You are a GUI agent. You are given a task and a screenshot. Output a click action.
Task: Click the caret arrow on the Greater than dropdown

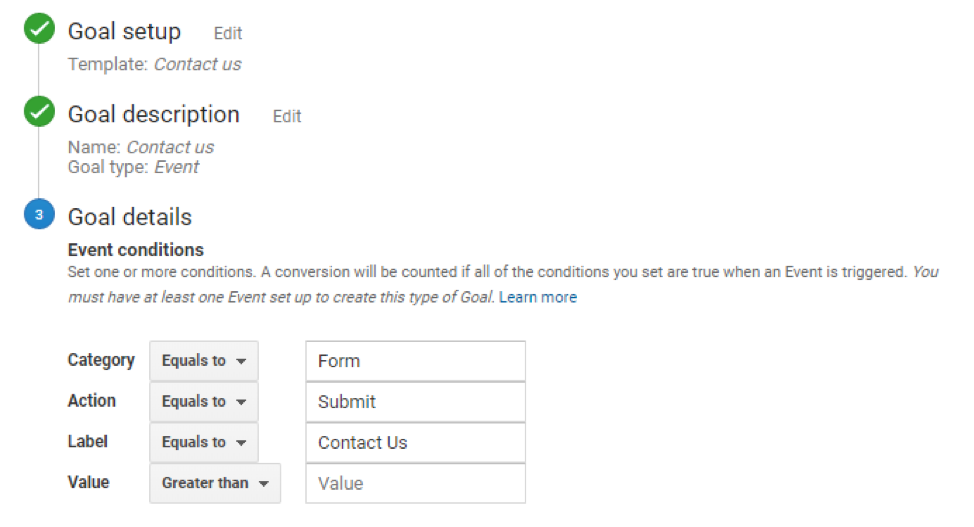[264, 483]
